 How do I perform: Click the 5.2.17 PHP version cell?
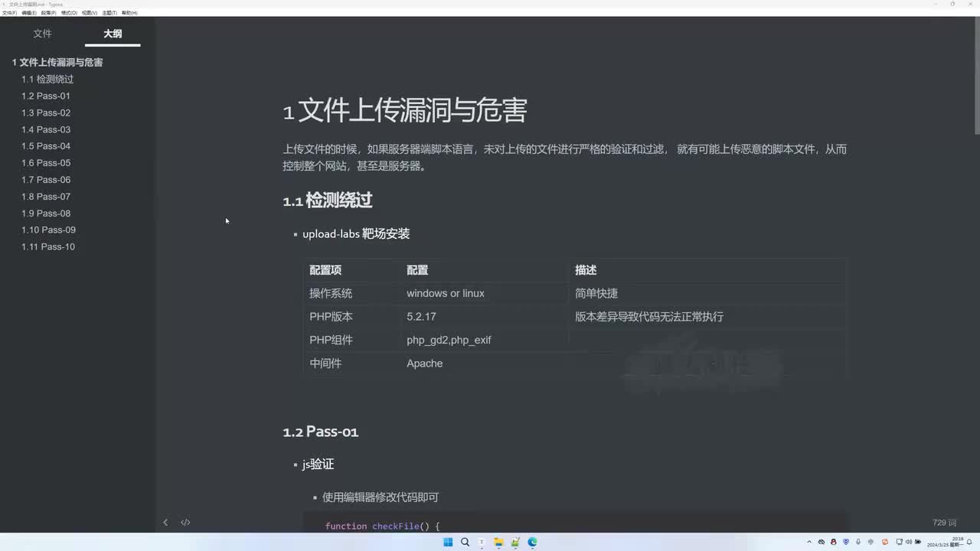(421, 317)
